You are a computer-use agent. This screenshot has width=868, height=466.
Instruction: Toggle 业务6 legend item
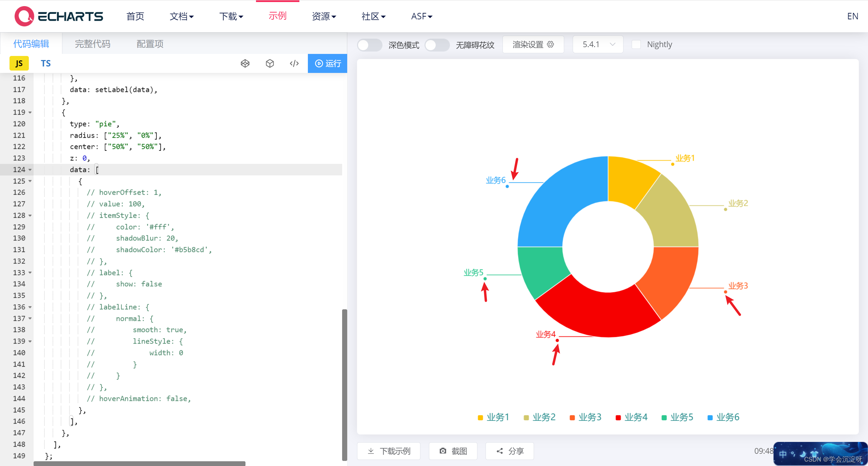click(x=723, y=417)
